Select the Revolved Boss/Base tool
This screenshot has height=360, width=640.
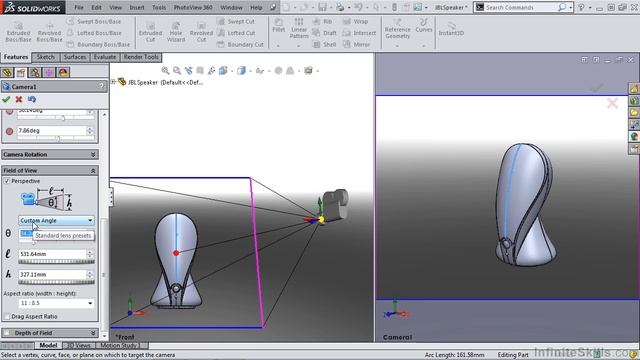click(x=49, y=32)
